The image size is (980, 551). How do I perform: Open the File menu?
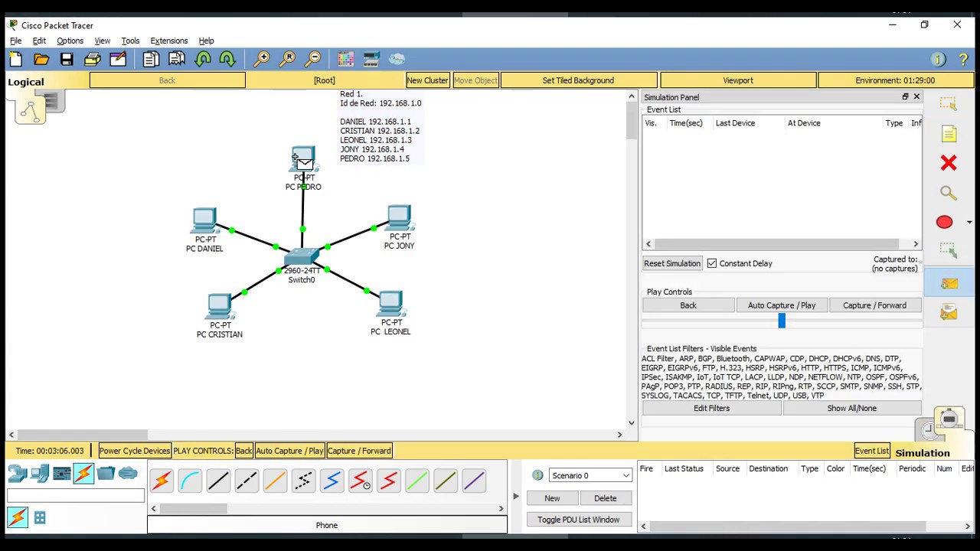[15, 41]
